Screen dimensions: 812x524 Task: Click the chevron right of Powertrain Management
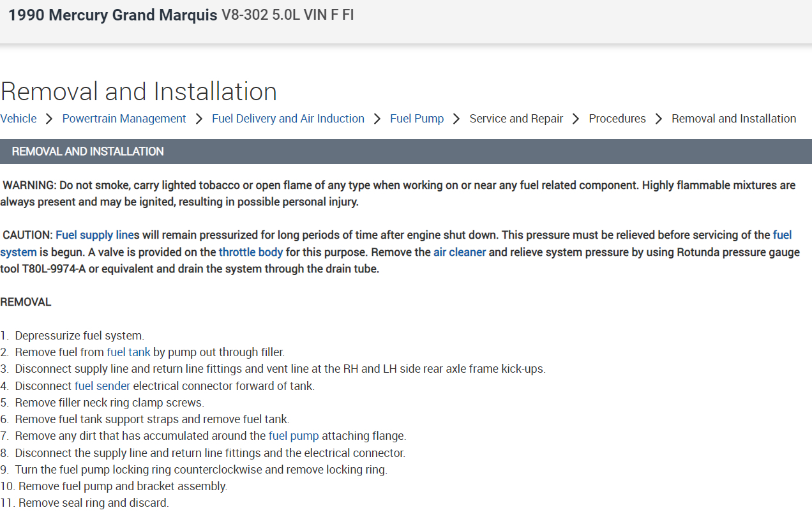click(199, 119)
